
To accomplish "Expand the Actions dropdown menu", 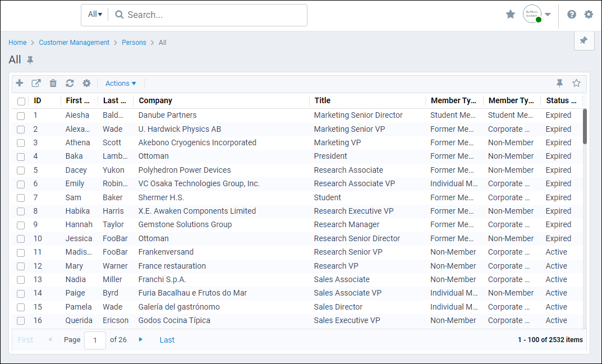I will click(121, 84).
